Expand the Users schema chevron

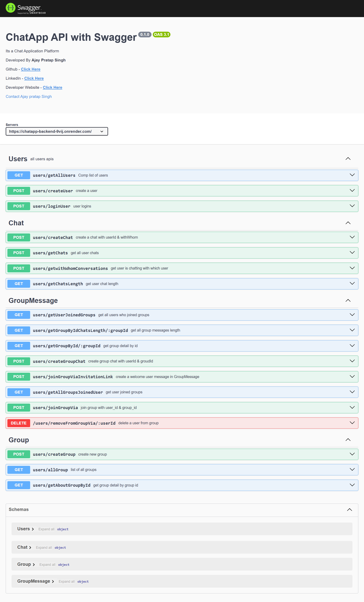(x=33, y=529)
